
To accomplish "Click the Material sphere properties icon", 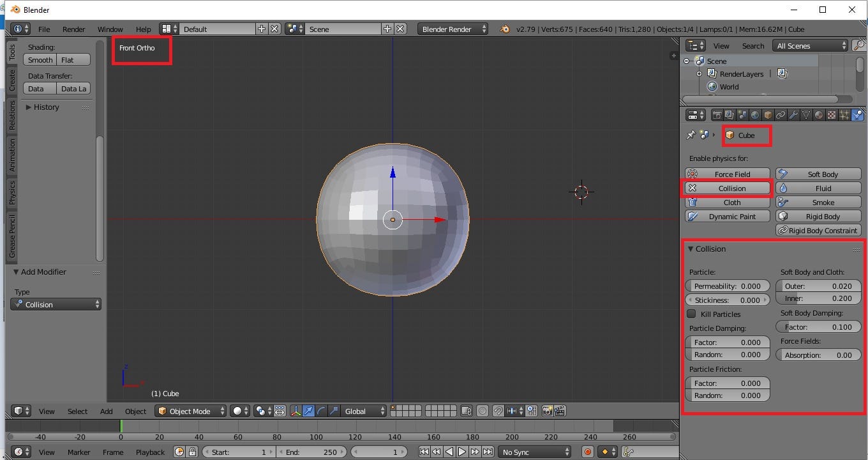I will 818,114.
